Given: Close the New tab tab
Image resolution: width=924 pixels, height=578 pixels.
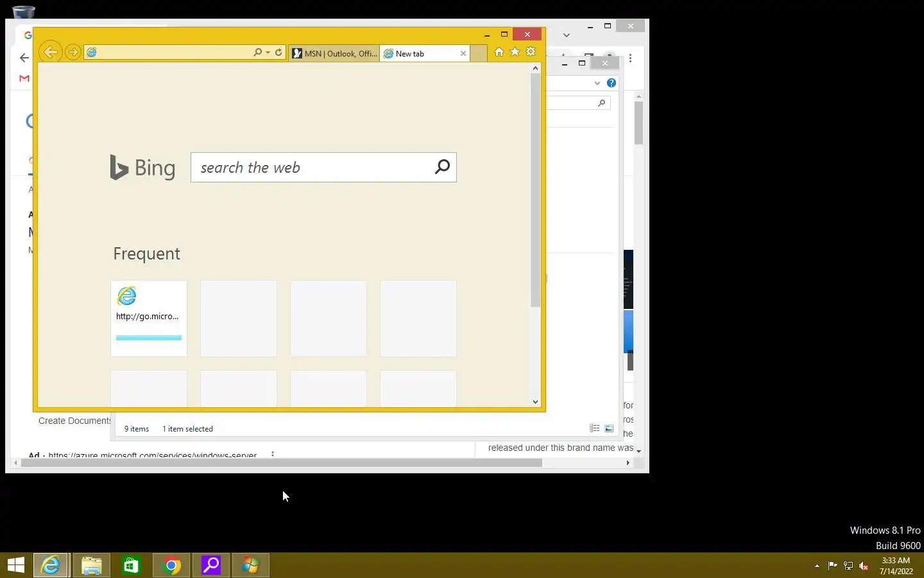Looking at the screenshot, I should (463, 53).
